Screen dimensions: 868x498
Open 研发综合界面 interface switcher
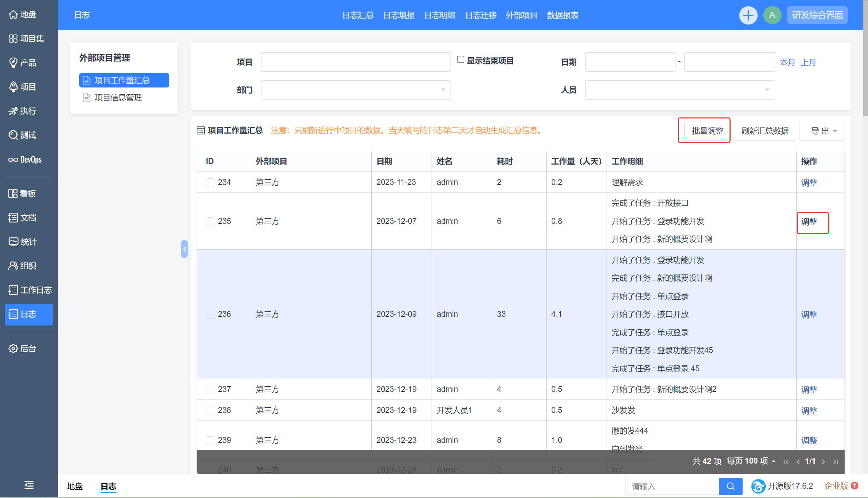[x=817, y=15]
